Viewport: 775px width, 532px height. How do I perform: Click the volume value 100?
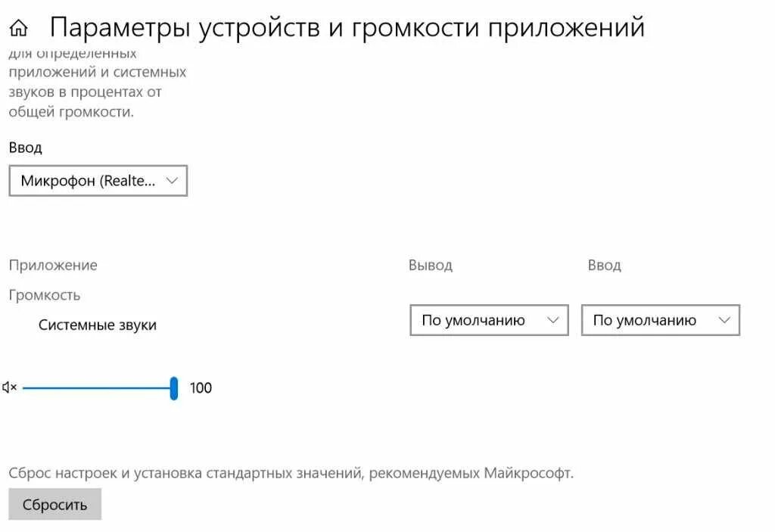click(x=201, y=388)
